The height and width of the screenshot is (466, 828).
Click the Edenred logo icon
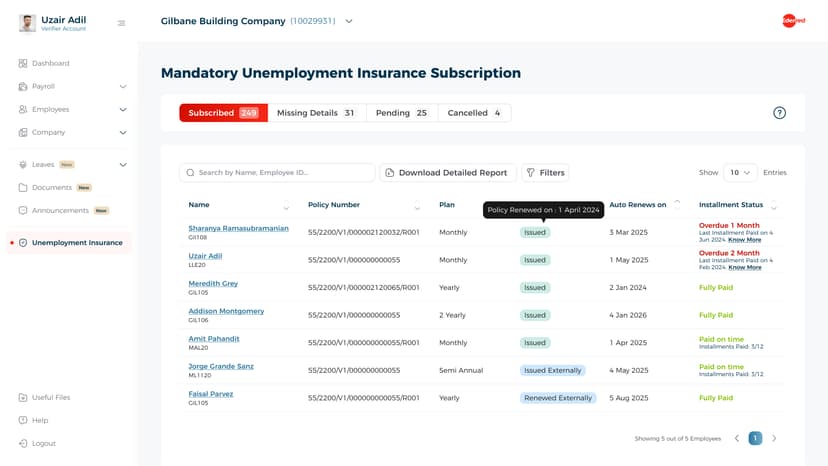(793, 21)
